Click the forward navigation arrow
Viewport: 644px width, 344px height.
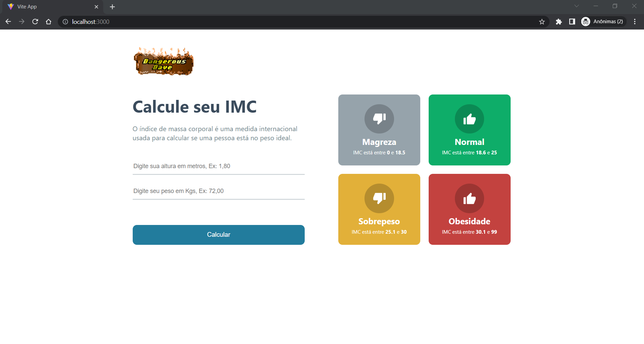pyautogui.click(x=22, y=22)
